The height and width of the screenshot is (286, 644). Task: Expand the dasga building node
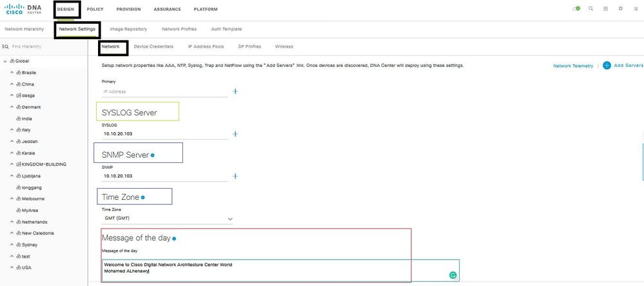[12, 95]
